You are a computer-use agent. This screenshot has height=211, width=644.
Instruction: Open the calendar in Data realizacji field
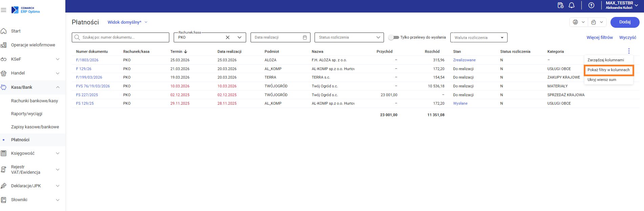point(305,38)
